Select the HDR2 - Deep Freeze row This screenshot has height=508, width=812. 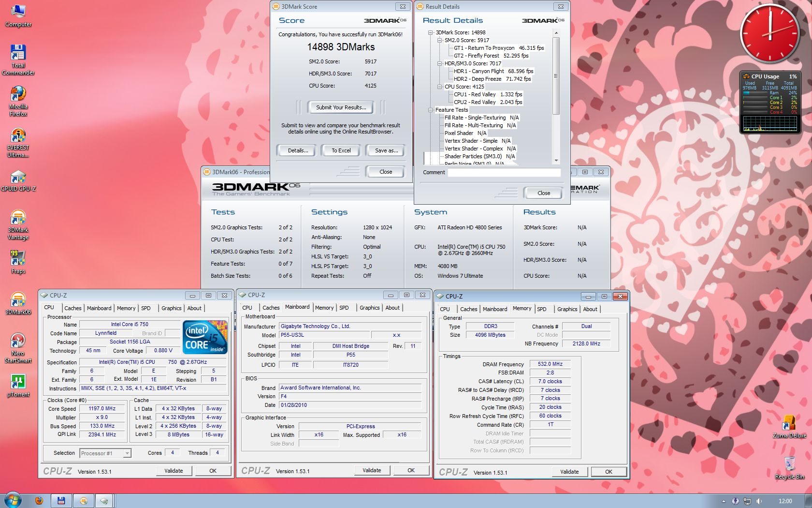492,79
